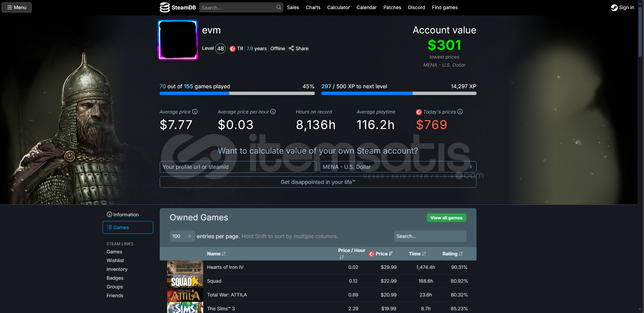Click the 8,136h hours on record value
The image size is (644, 313).
tap(316, 125)
